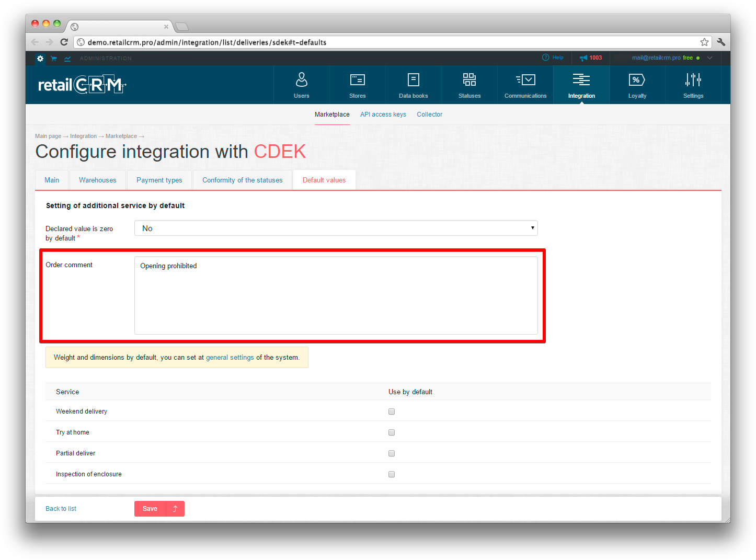The height and width of the screenshot is (560, 756).
Task: Enable Weekend delivery by default
Action: (392, 412)
